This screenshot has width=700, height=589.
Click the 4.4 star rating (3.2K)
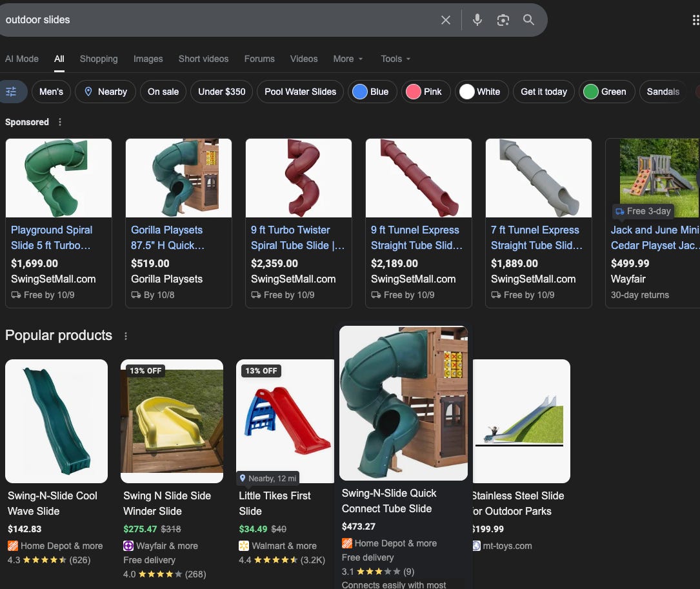tap(282, 560)
